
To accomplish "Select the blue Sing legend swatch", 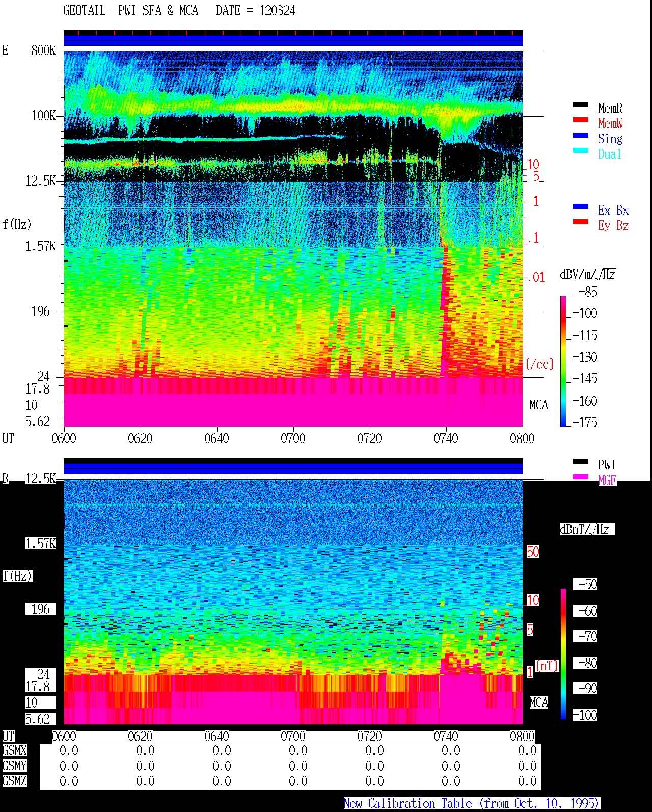I will coord(581,136).
